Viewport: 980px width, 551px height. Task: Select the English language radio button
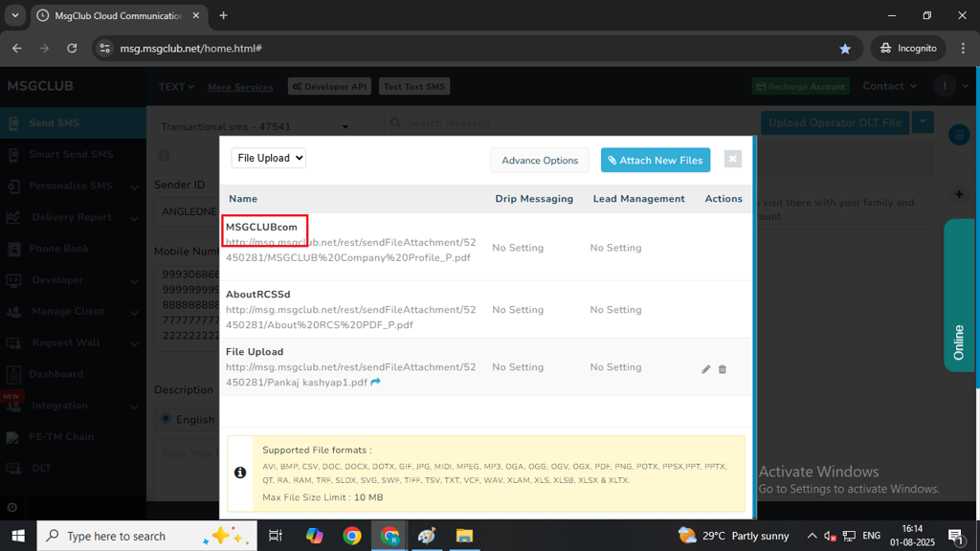[166, 419]
